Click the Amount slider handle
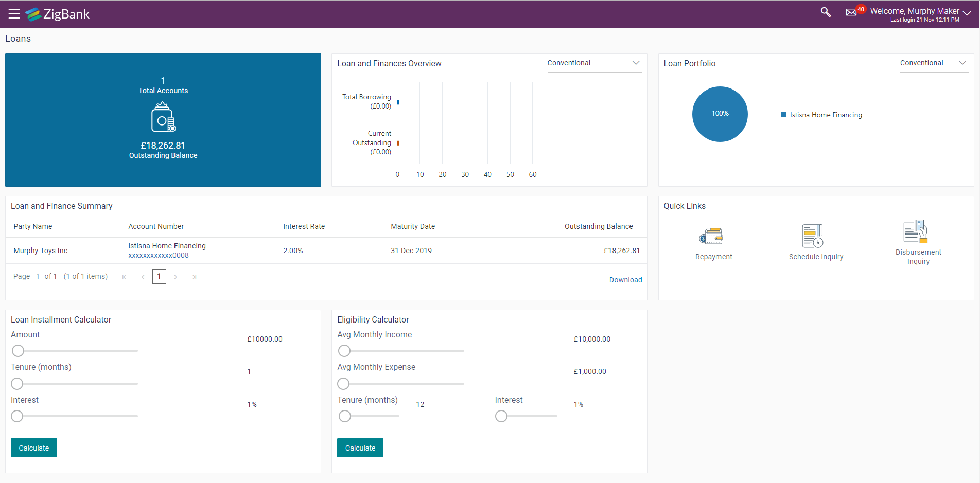Screen dimensions: 980x483 [18, 351]
